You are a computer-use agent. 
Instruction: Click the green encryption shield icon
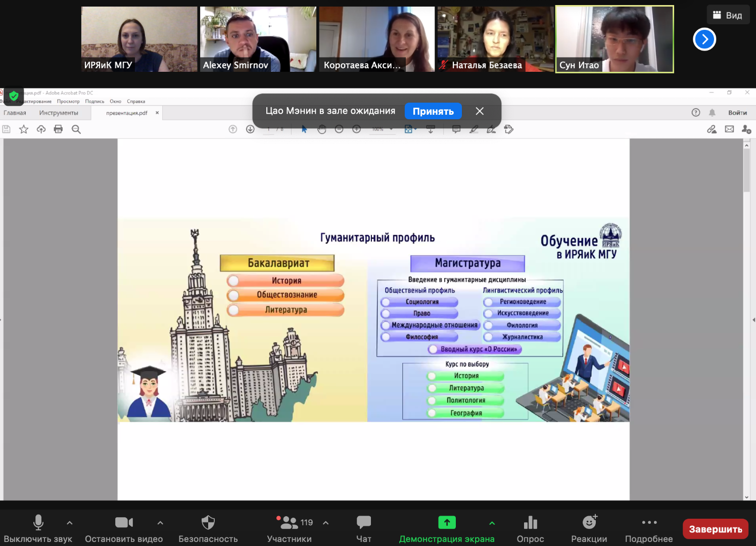[x=14, y=96]
